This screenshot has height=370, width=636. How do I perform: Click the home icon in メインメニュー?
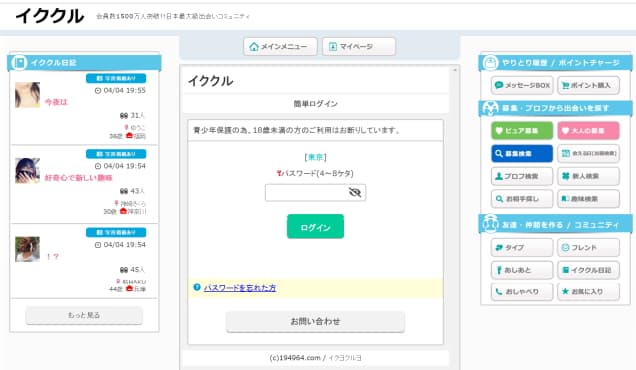tap(254, 47)
